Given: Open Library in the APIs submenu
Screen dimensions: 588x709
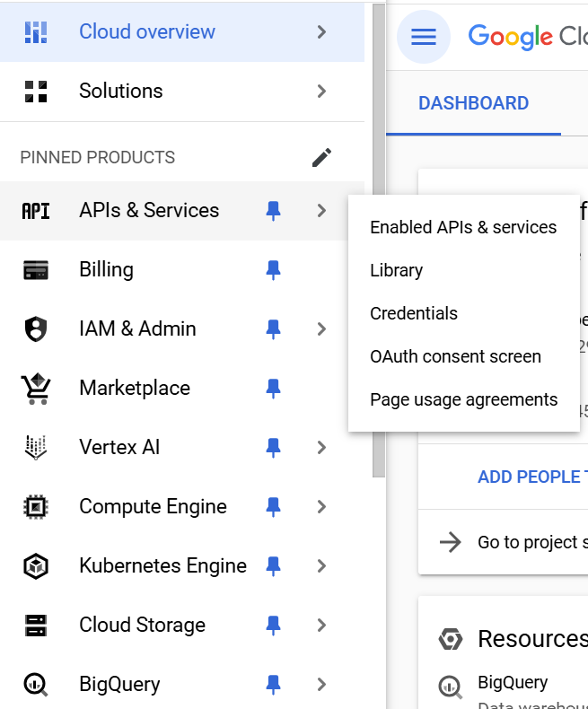Looking at the screenshot, I should click(x=396, y=270).
